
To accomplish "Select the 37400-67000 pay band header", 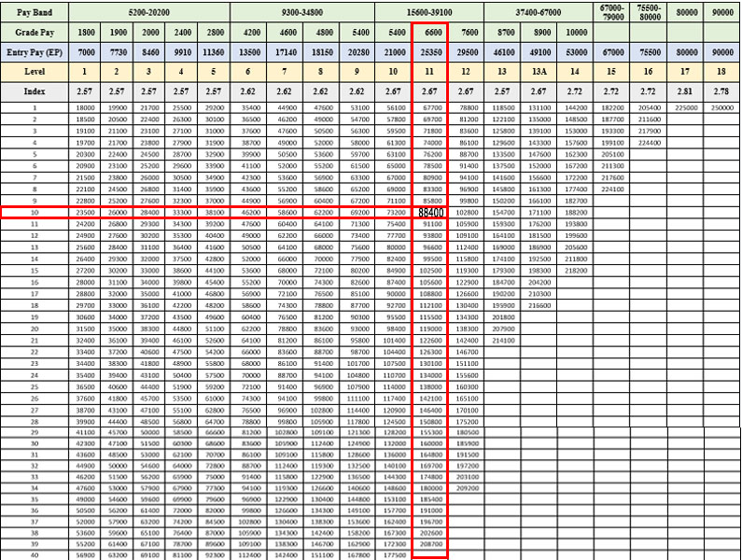I will (539, 10).
